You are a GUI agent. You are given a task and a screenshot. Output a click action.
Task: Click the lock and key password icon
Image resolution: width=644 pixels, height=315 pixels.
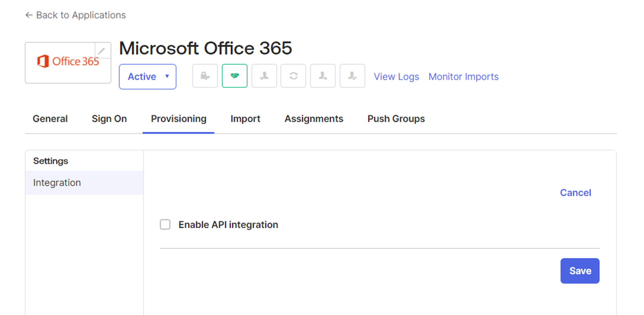(x=205, y=76)
